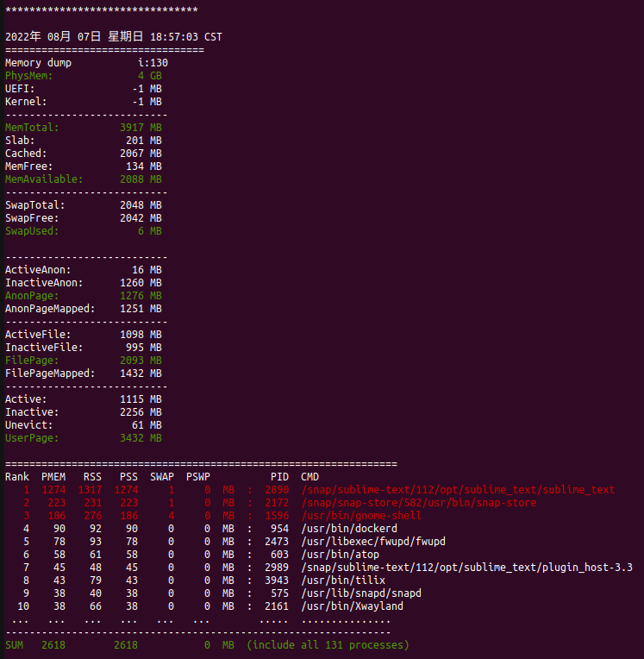
Task: Click the green 'FilePage:' label
Action: pyautogui.click(x=32, y=361)
